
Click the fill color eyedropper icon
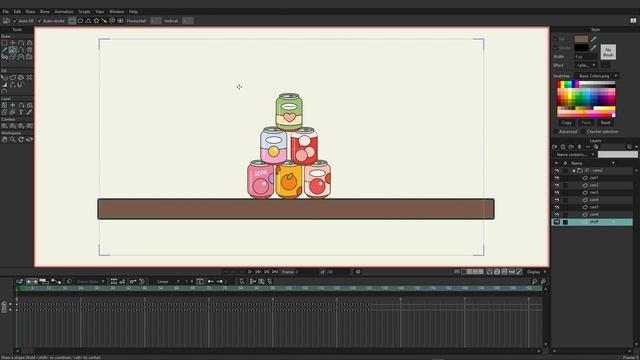[593, 39]
